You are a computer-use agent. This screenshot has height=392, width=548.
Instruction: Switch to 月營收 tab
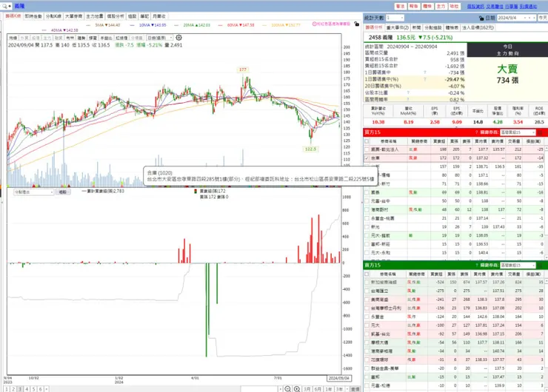(x=159, y=16)
